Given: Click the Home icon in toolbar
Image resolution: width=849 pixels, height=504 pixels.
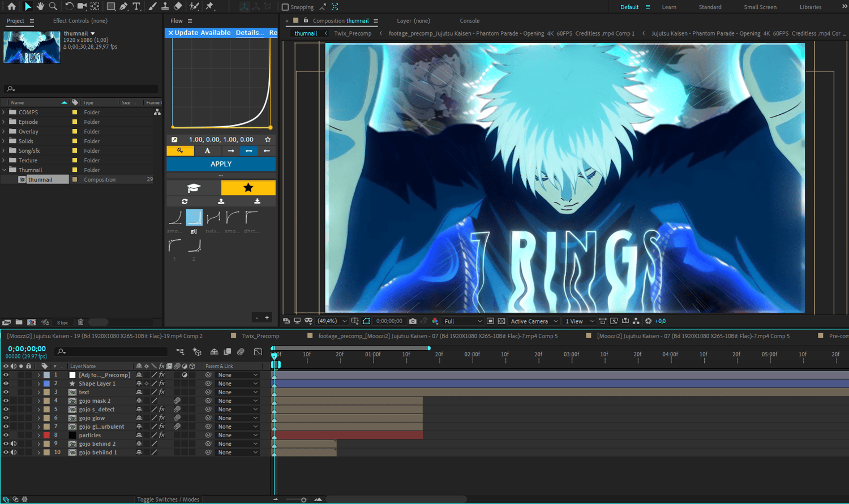Looking at the screenshot, I should pyautogui.click(x=11, y=6).
